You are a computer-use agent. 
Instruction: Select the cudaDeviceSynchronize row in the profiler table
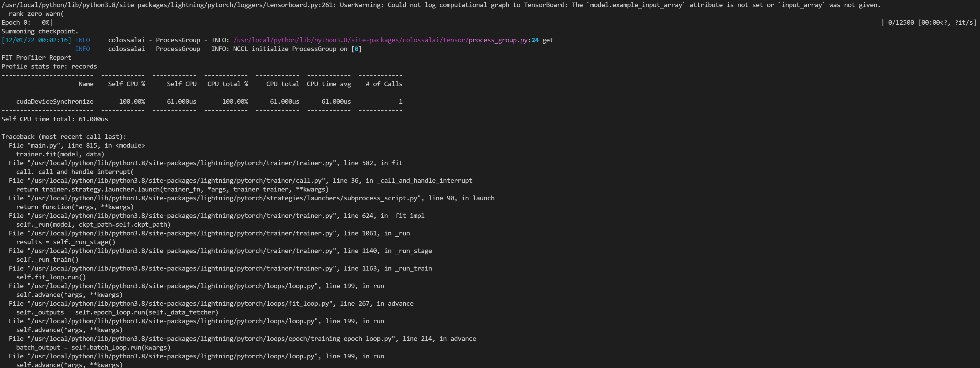pyautogui.click(x=55, y=101)
